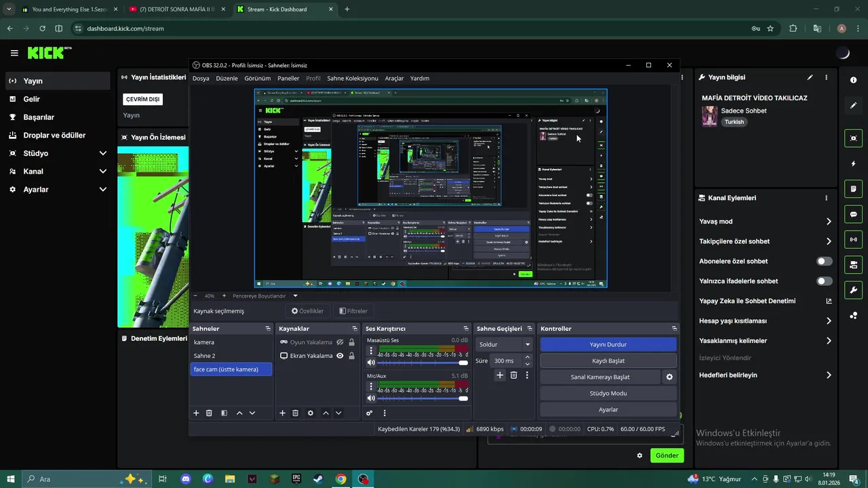This screenshot has height=488, width=868.
Task: Click the Sanal Kamerayı Başlat button
Action: [x=600, y=377]
